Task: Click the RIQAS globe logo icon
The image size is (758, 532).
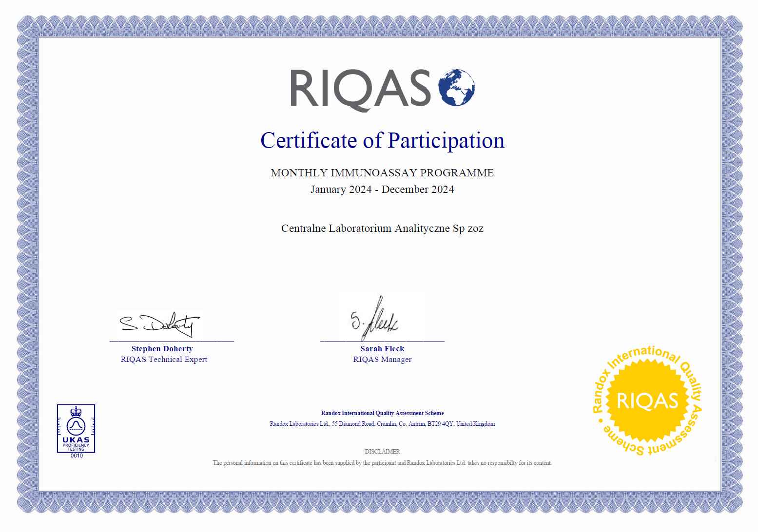Action: pyautogui.click(x=457, y=88)
